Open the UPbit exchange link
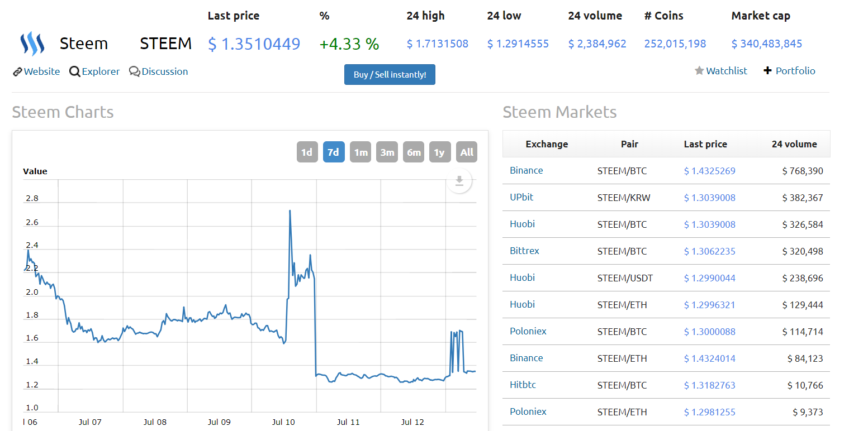 pyautogui.click(x=521, y=197)
